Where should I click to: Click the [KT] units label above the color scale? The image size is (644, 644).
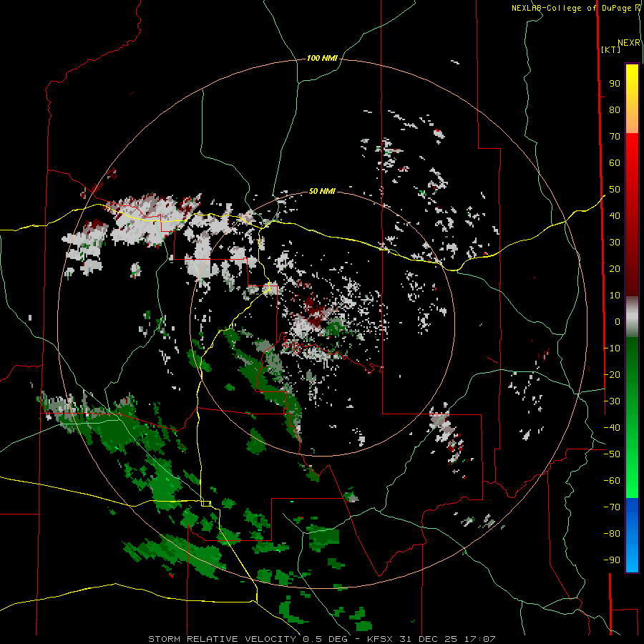point(610,49)
